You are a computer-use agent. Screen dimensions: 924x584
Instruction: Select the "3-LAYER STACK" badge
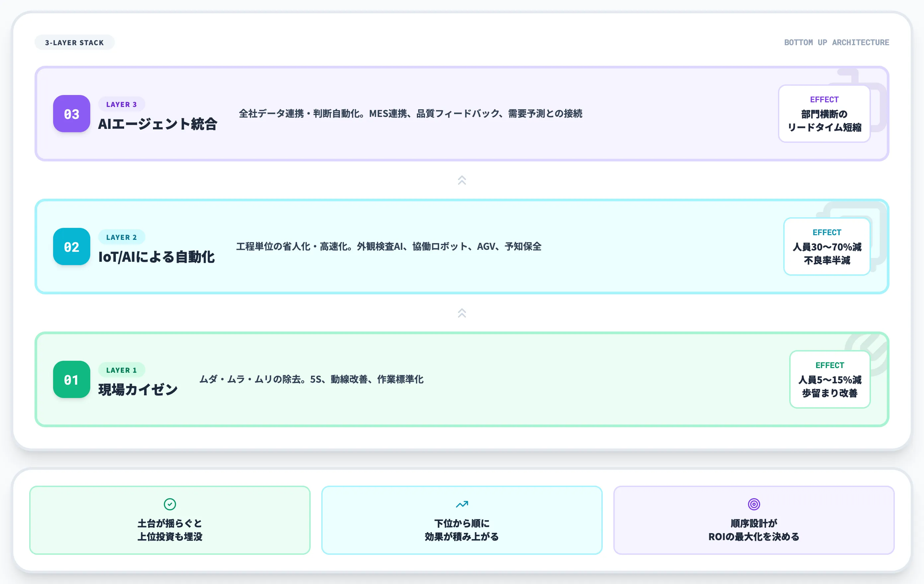pyautogui.click(x=74, y=42)
